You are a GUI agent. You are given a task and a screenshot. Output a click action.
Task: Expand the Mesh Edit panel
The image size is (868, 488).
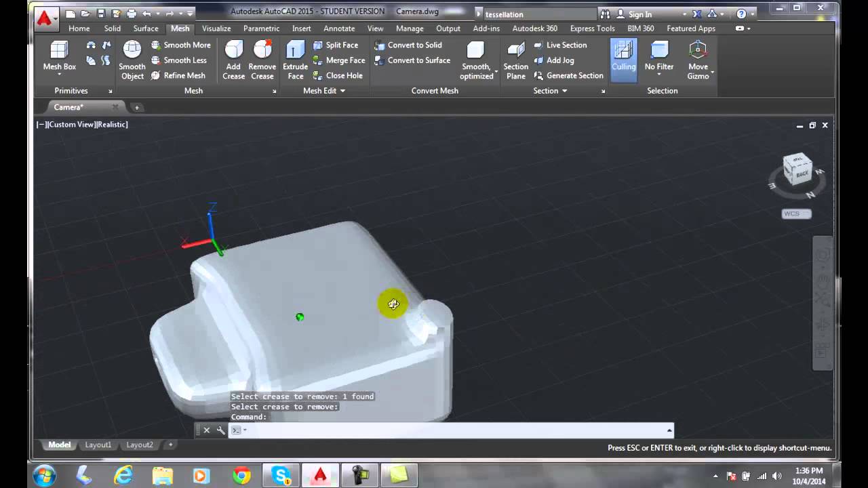[324, 91]
